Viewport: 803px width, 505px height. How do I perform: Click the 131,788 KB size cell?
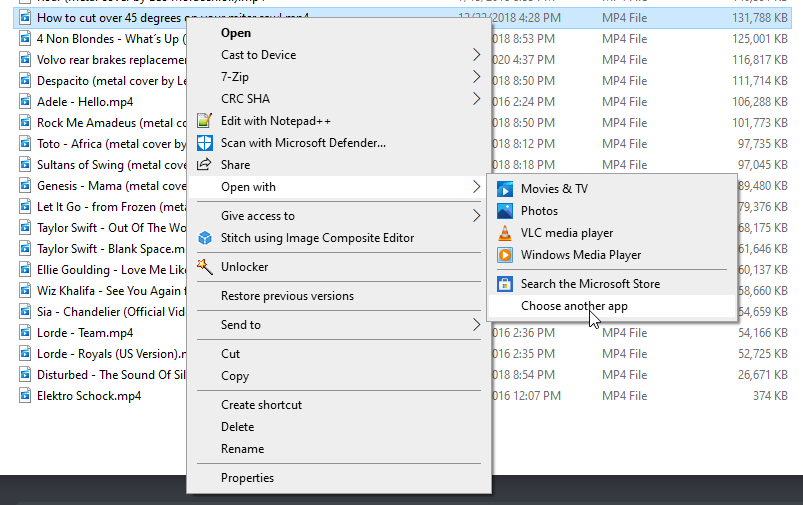tap(760, 18)
